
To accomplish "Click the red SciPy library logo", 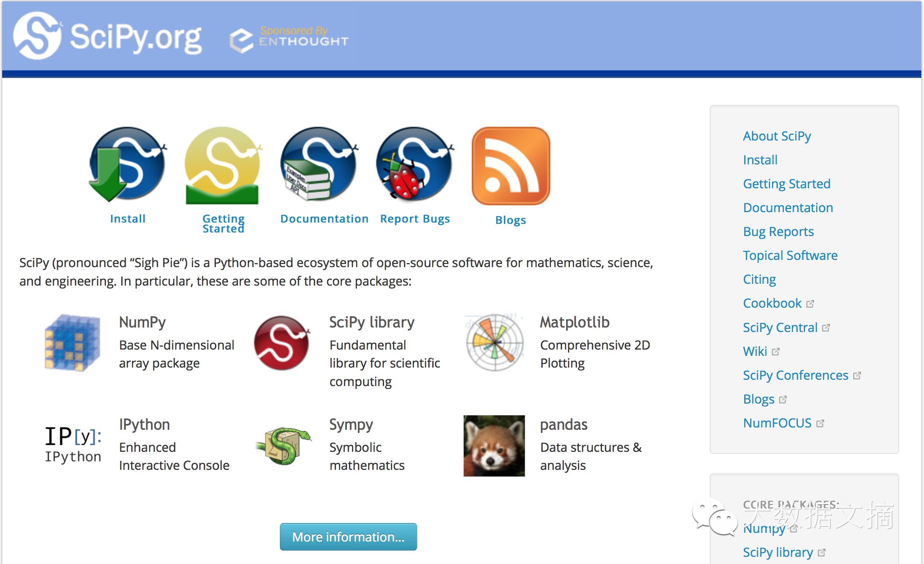I will tap(282, 343).
